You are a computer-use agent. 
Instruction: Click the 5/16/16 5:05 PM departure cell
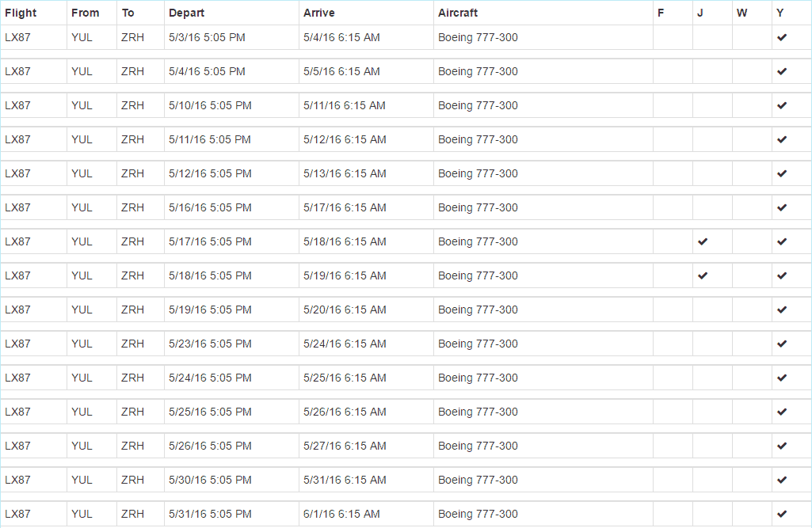(x=210, y=207)
